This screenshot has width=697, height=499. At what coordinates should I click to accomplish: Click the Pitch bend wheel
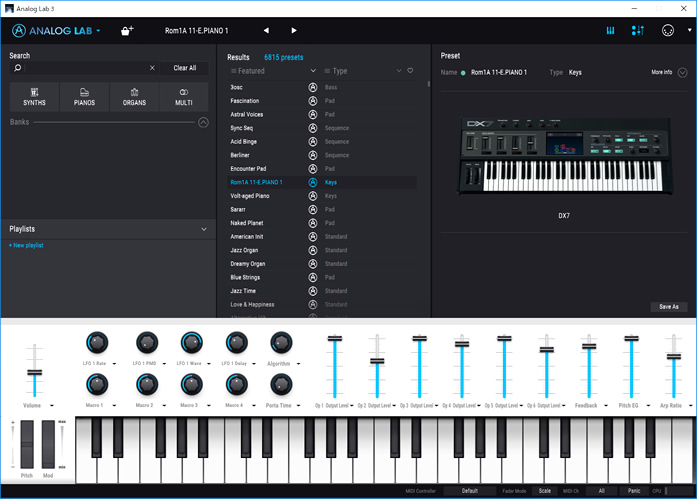27,444
